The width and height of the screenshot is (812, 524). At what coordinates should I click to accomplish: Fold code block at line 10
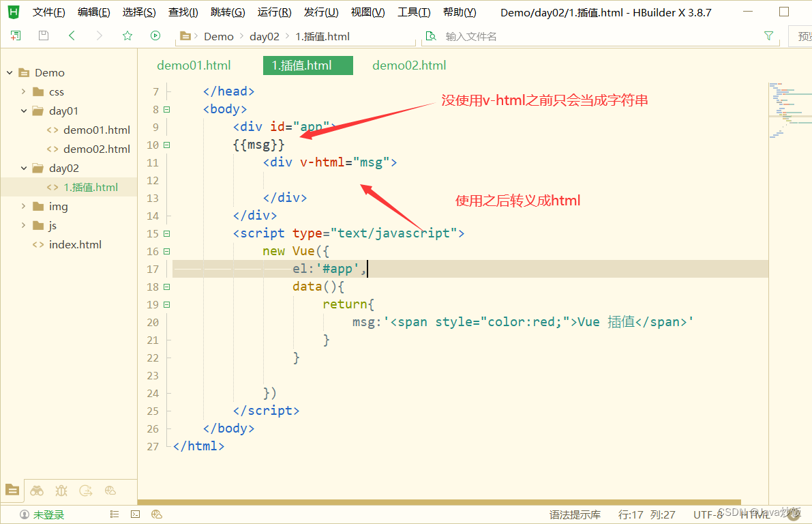(167, 145)
